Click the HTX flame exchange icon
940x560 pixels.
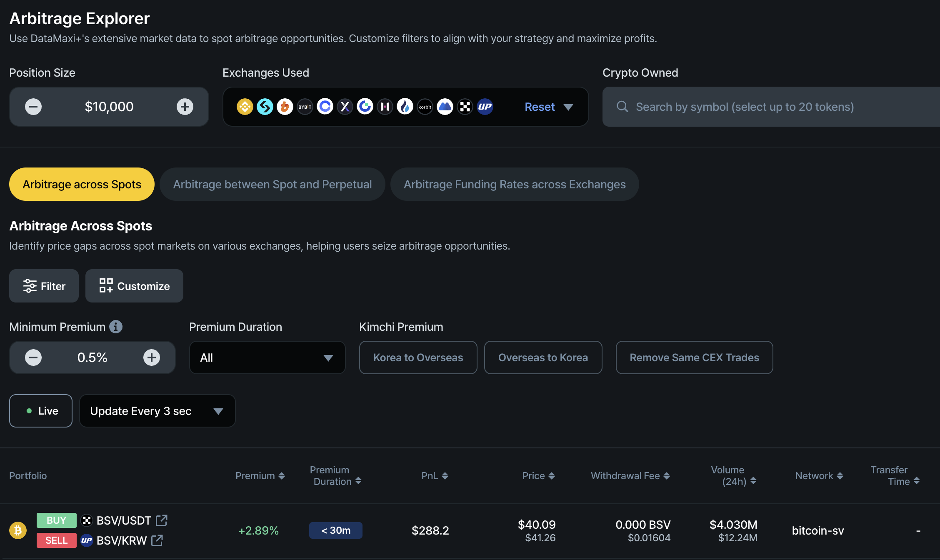click(405, 107)
